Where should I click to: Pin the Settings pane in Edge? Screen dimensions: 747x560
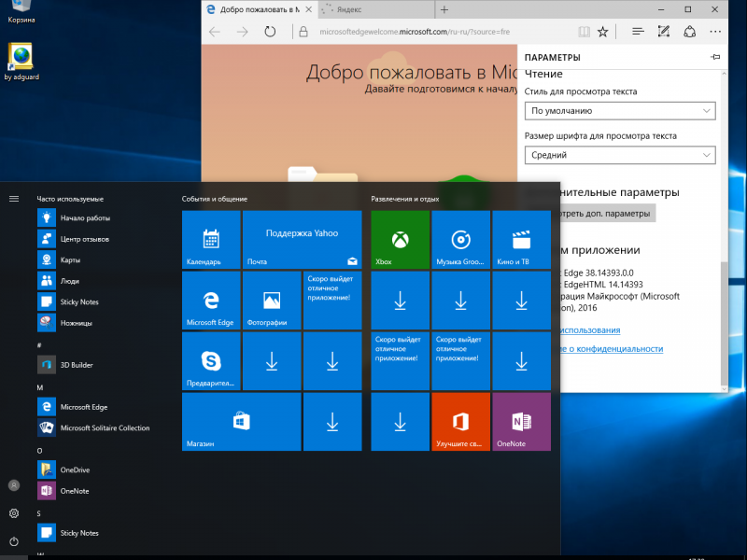715,57
